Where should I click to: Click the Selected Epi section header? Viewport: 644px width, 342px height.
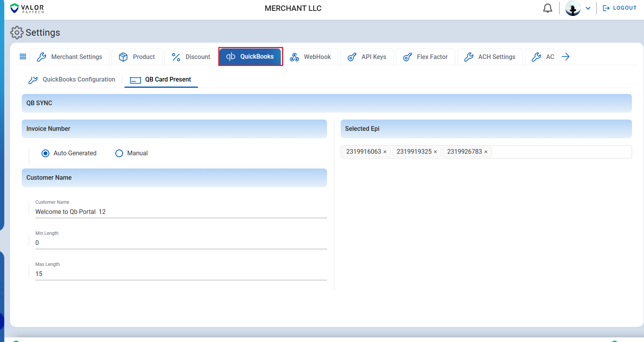pyautogui.click(x=486, y=129)
